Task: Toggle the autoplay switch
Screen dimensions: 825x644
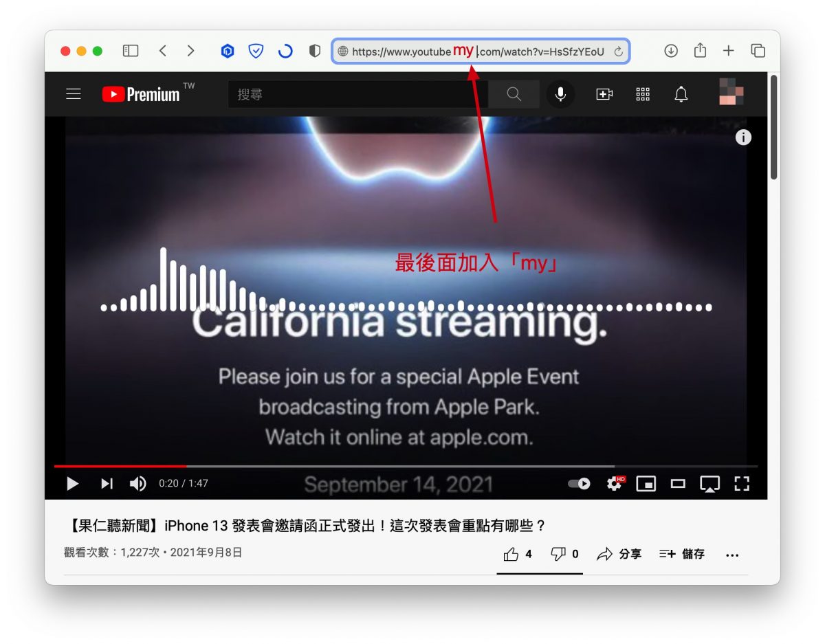Action: pos(579,484)
